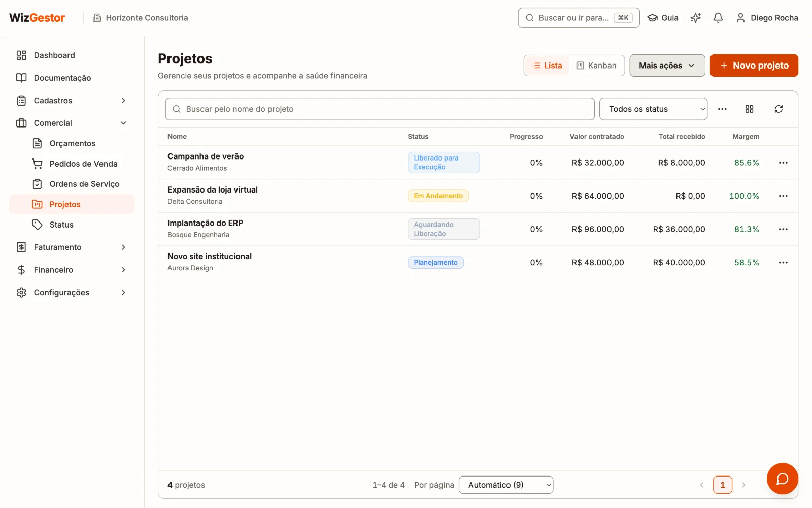Expand Financeiro menu section
Viewport: 812px width, 508px height.
tap(72, 270)
